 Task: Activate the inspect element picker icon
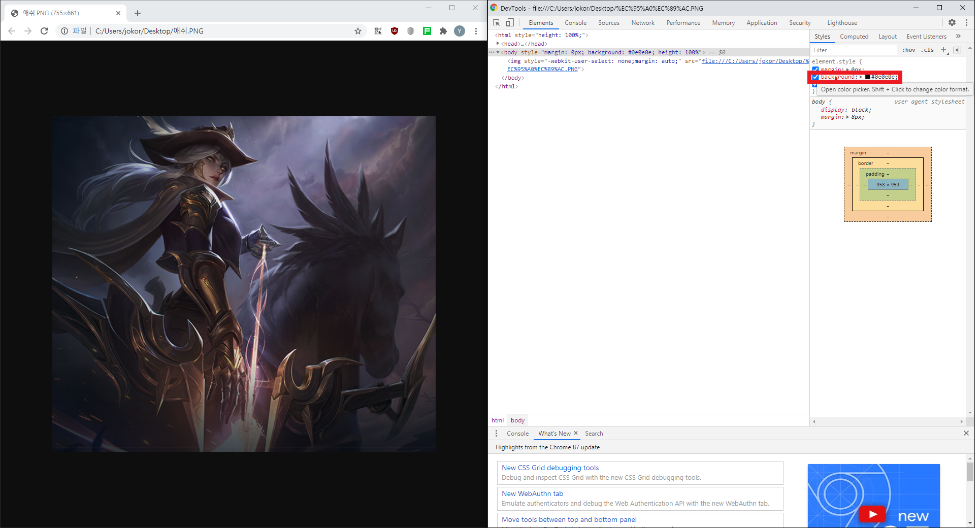point(497,23)
